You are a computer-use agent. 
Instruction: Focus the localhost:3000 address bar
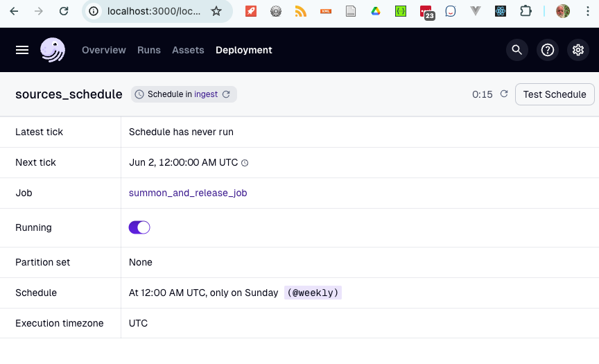[x=154, y=11]
